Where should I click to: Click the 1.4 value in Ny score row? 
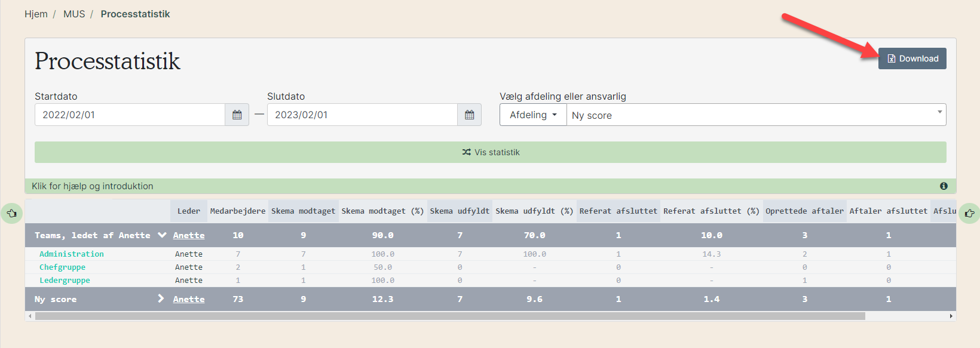[x=712, y=299]
